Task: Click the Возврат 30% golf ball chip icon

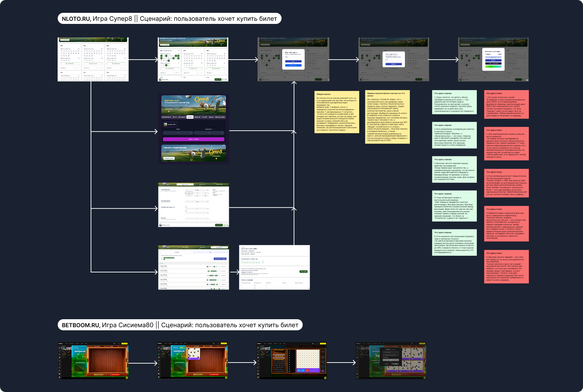Action: [166, 124]
